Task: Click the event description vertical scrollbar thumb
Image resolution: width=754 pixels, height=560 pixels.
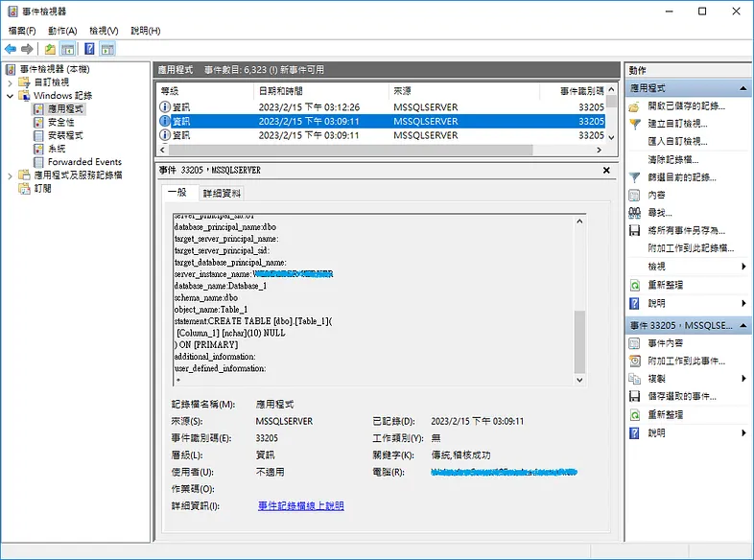Action: 579,341
